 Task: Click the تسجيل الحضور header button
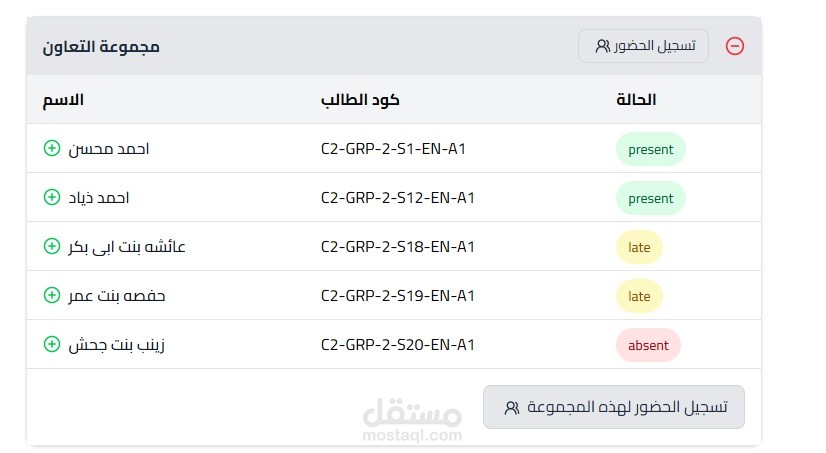point(643,46)
